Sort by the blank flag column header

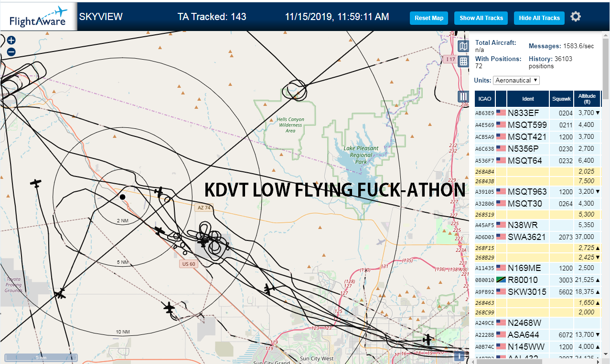click(x=501, y=99)
